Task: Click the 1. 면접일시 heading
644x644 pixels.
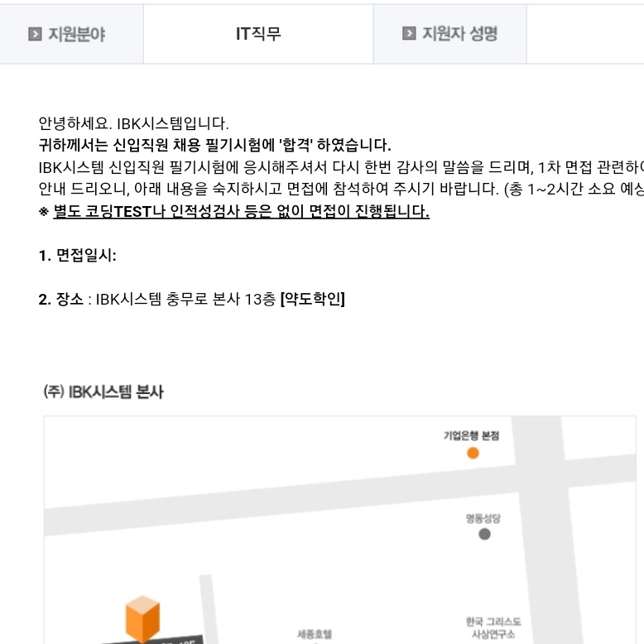Action: click(x=78, y=256)
